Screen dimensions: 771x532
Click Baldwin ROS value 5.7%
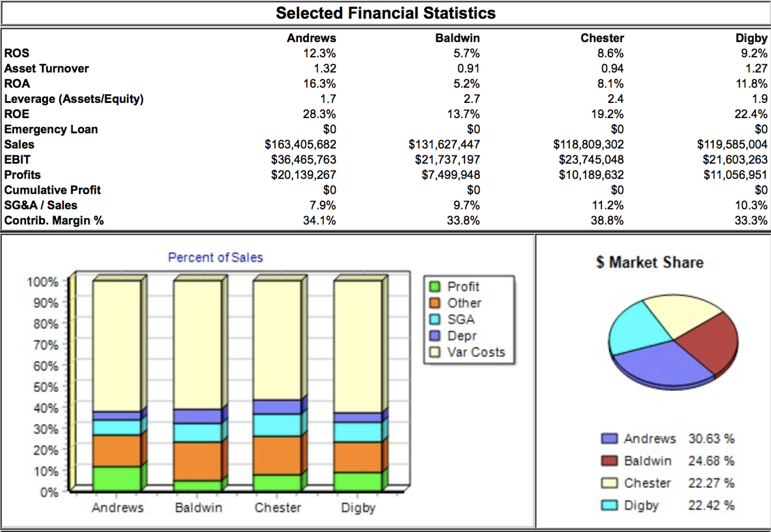tap(467, 53)
